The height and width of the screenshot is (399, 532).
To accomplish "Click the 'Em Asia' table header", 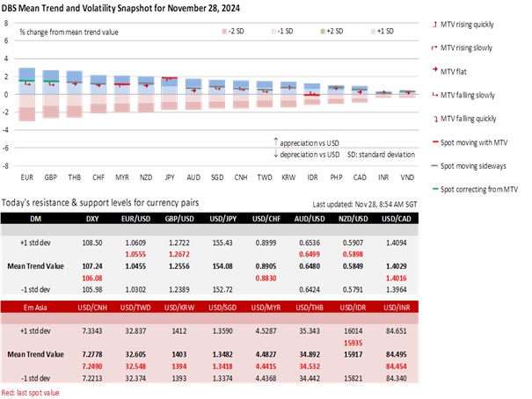I will click(x=23, y=306).
